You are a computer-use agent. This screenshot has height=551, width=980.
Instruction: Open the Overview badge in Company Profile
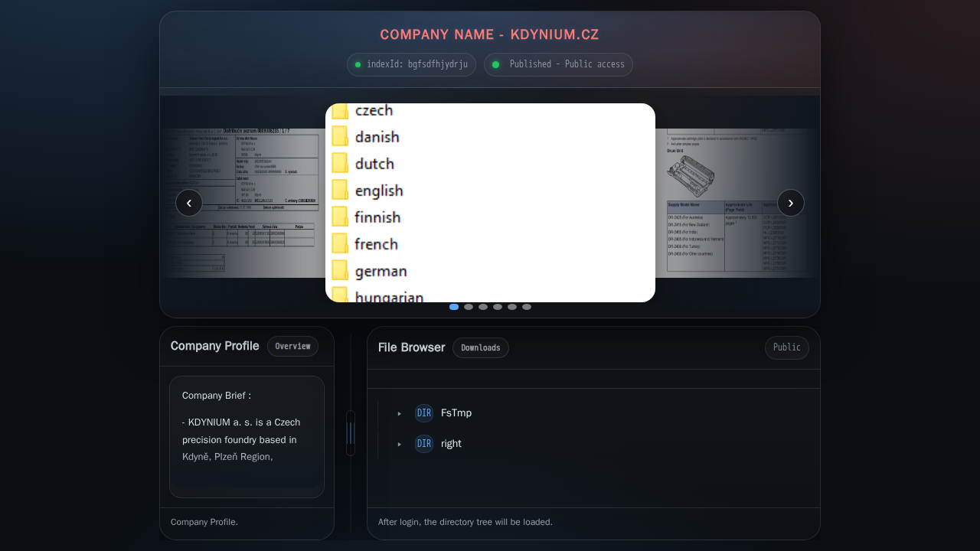coord(292,347)
